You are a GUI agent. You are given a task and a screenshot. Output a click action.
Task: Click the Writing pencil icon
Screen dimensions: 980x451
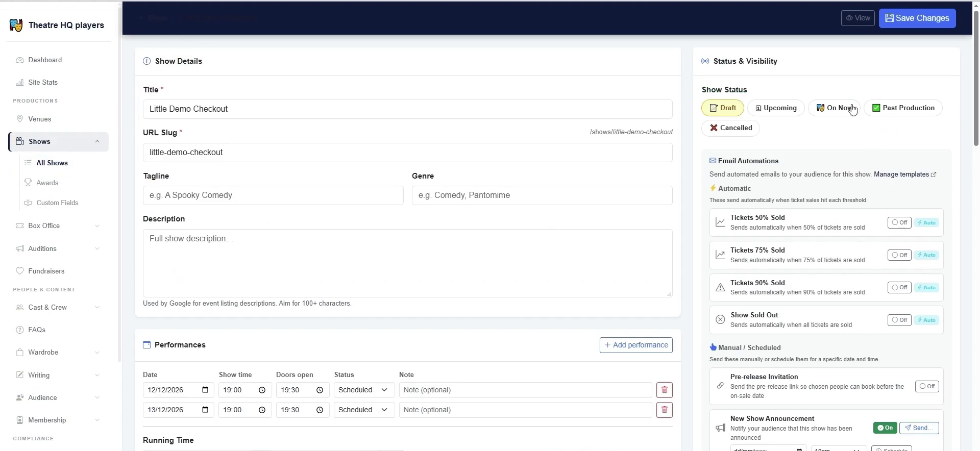[x=20, y=375]
